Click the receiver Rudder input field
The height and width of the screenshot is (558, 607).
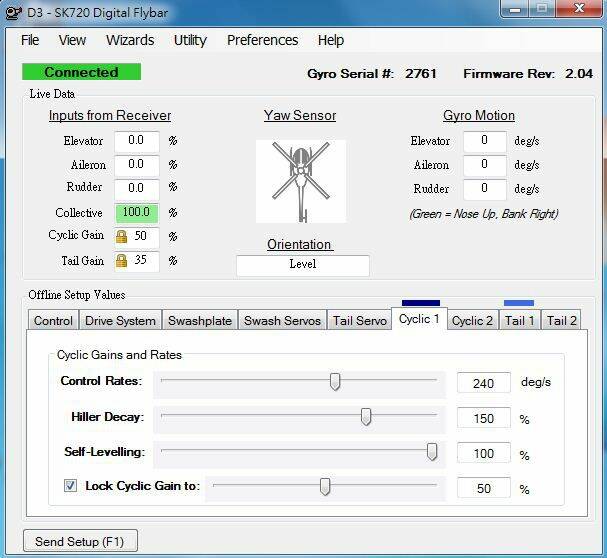137,189
